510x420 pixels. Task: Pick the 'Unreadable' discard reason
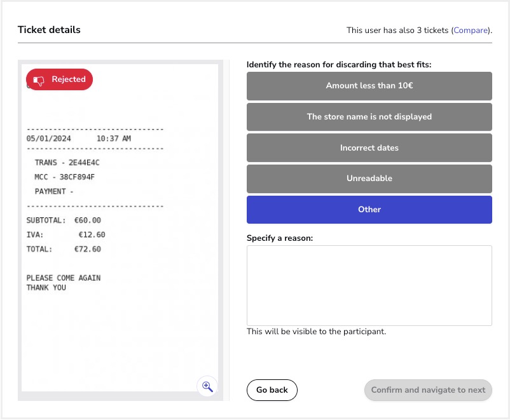369,179
